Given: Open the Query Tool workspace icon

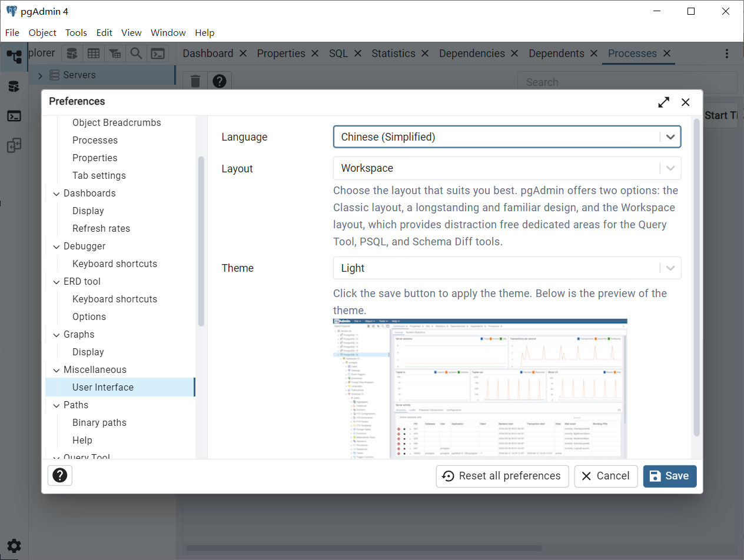Looking at the screenshot, I should pyautogui.click(x=14, y=87).
